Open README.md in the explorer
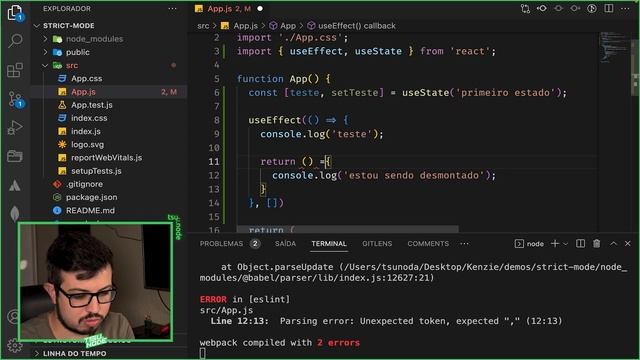The image size is (640, 360). pos(90,211)
